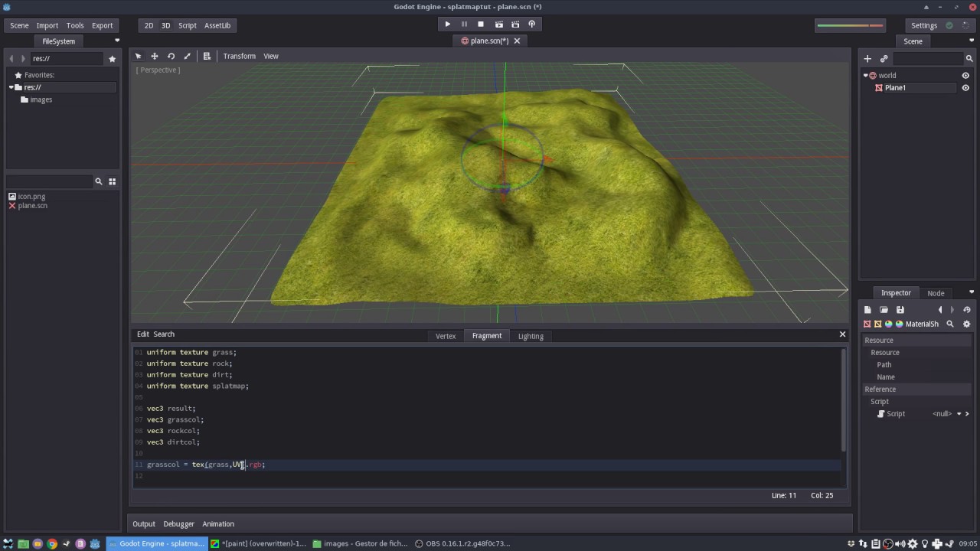Viewport: 980px width, 551px height.
Task: Expand the FileSystem dock options arrow
Action: pos(117,41)
